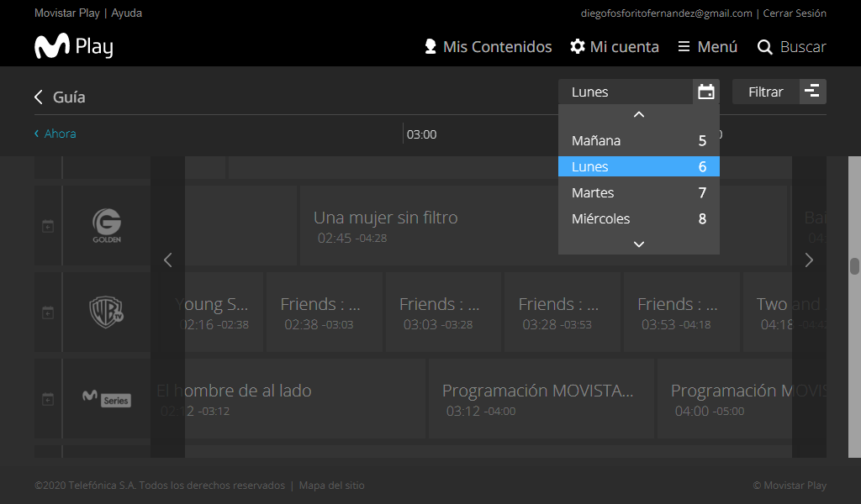Screen dimensions: 861x504
Task: Open Friends episode starting 03:28
Action: coord(563,312)
